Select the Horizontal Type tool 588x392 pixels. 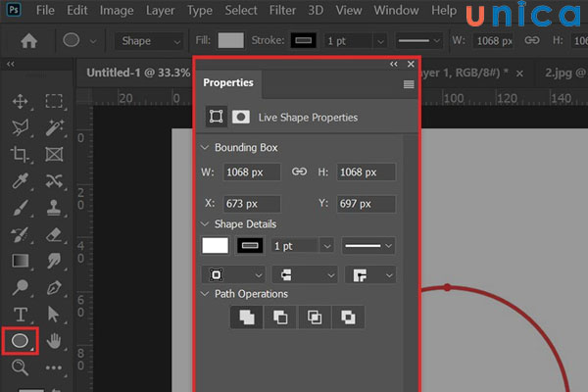pyautogui.click(x=21, y=315)
